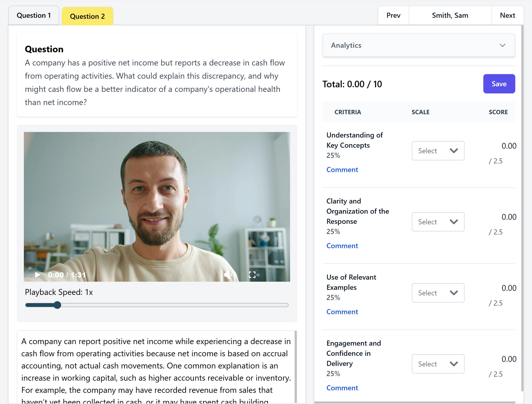Screen dimensions: 532x404
Task: Play the candidate's video response
Action: [x=37, y=275]
